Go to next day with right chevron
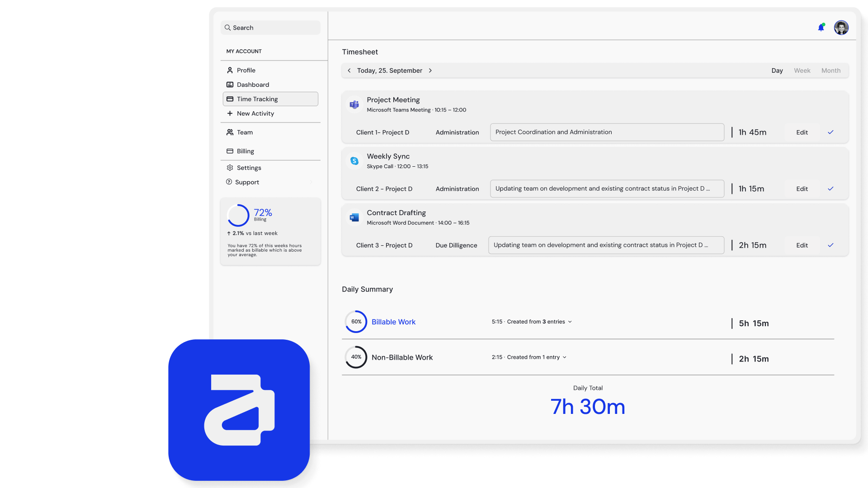This screenshot has height=488, width=868. pyautogui.click(x=430, y=70)
